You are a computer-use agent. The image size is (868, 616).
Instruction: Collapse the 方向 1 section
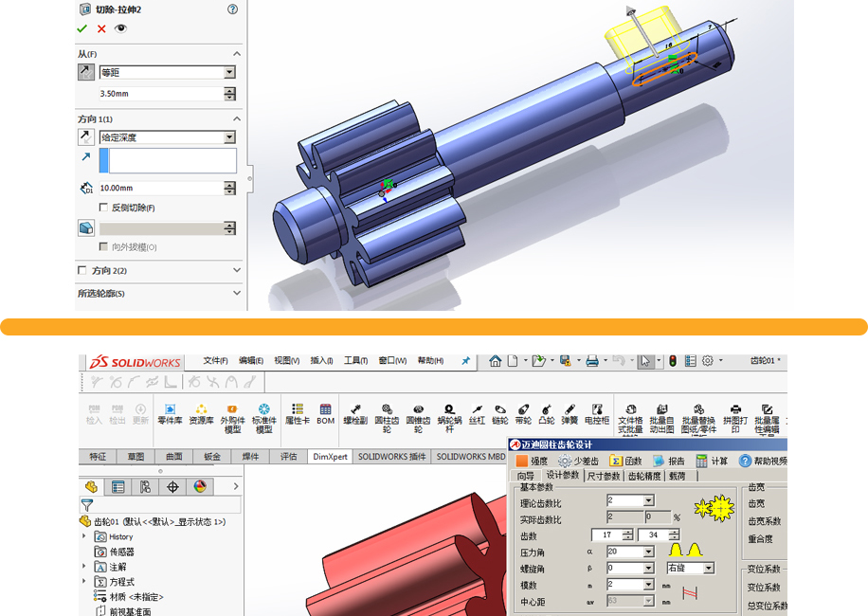click(237, 118)
